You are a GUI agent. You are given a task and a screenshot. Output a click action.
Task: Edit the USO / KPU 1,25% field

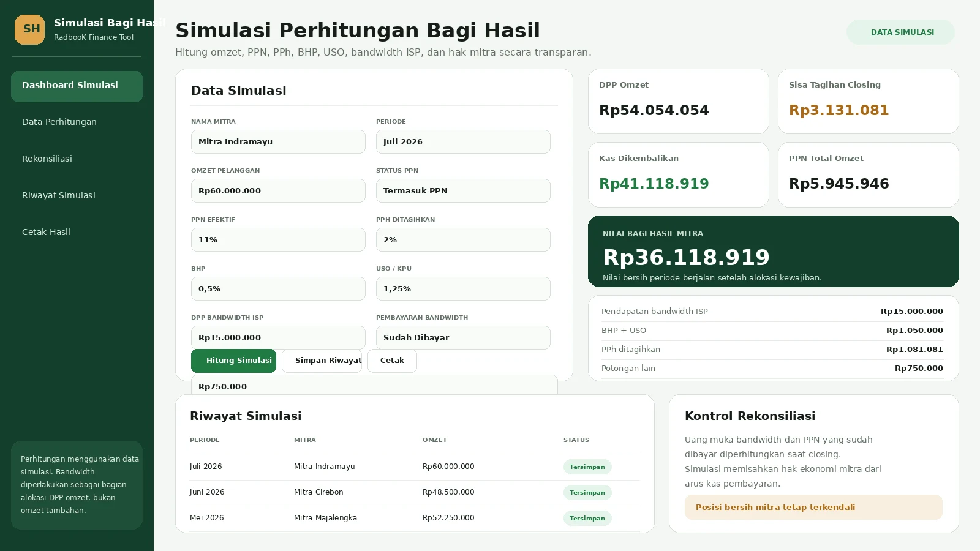(463, 288)
